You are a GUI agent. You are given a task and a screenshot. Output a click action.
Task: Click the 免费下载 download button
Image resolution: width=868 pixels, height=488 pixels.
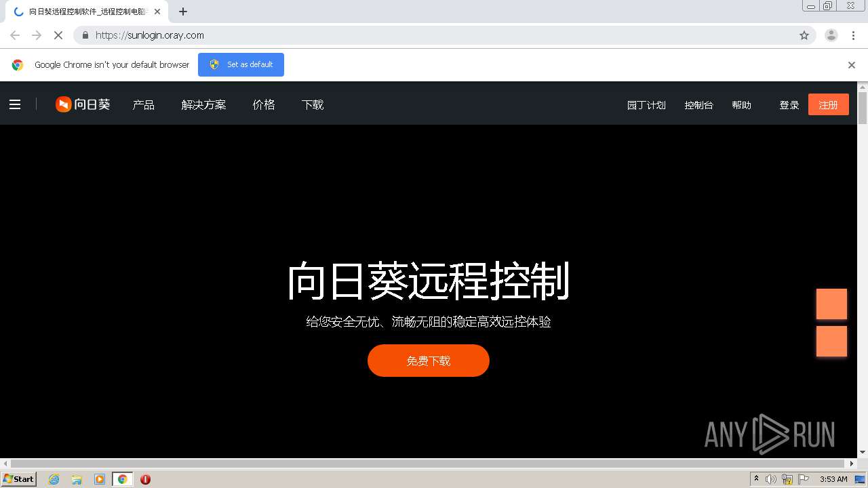[429, 361]
